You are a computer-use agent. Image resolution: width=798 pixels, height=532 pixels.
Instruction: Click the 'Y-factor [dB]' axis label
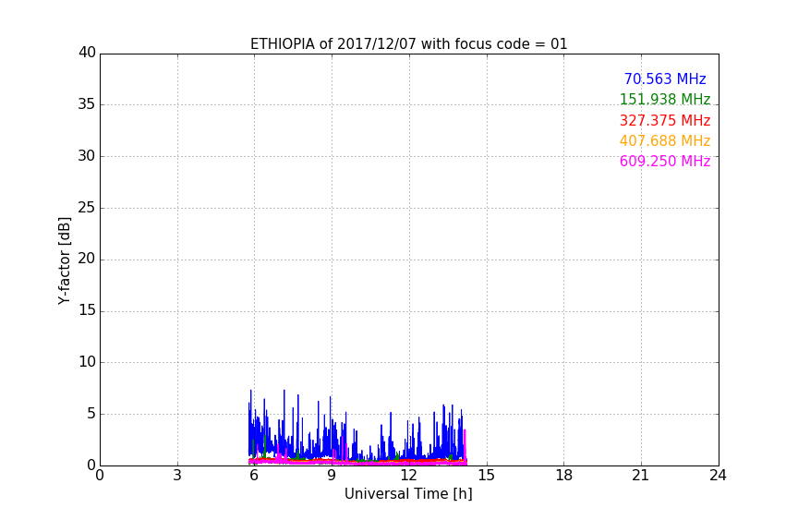64,260
